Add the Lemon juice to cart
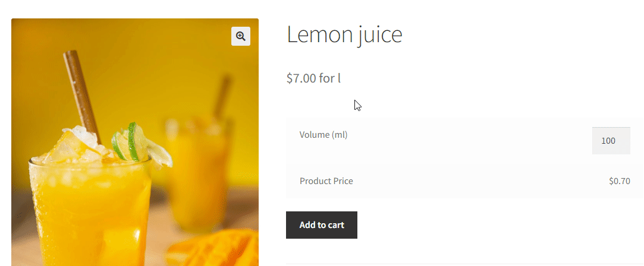644x266 pixels. [x=322, y=224]
